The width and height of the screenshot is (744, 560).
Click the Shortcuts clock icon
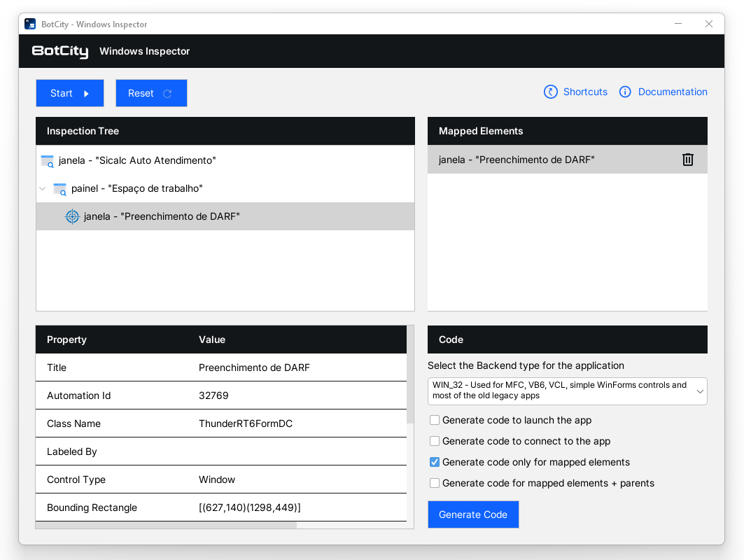pyautogui.click(x=551, y=92)
